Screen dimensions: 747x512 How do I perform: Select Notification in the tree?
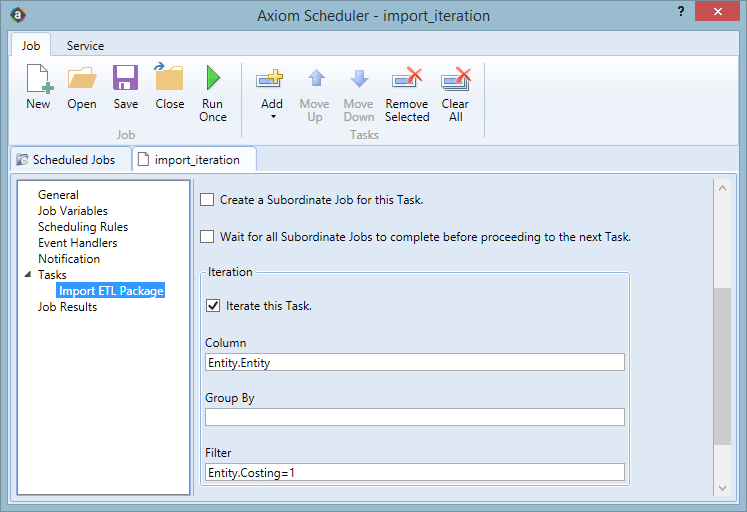coord(69,259)
